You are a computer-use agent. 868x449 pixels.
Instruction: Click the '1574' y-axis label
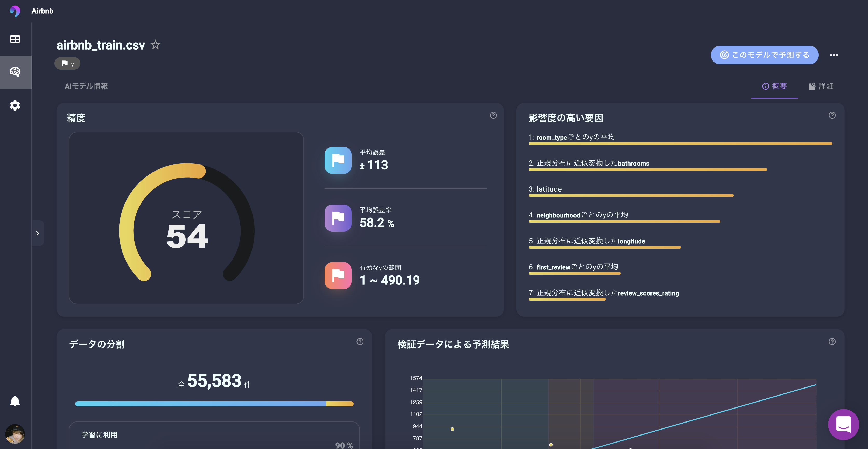pos(416,378)
